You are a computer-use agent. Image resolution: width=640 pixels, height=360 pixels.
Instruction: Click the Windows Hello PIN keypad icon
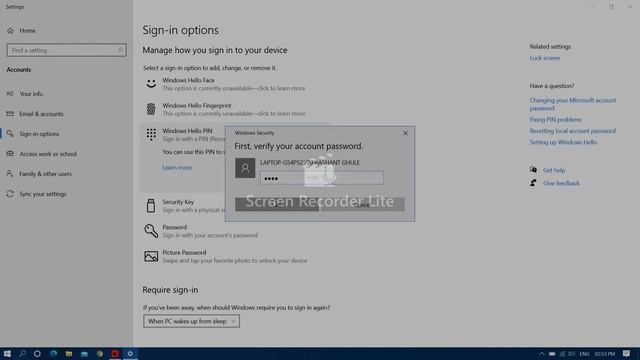tap(151, 134)
